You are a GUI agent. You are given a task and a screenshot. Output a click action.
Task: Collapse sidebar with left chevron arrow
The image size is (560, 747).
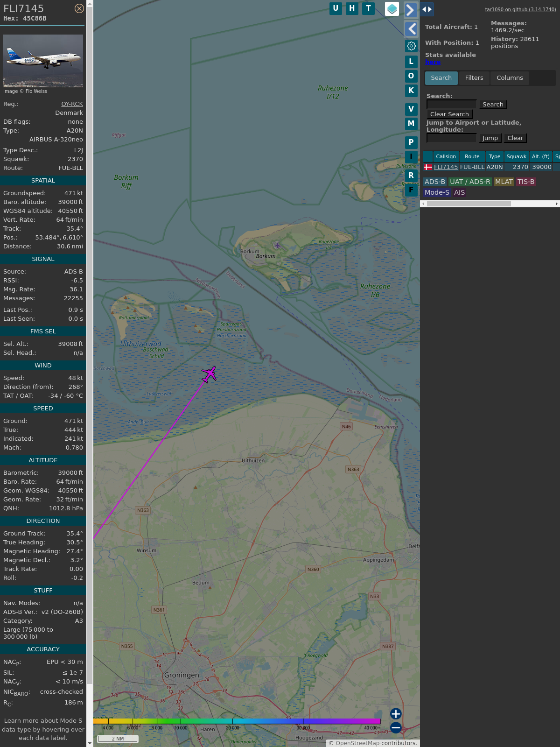pyautogui.click(x=411, y=29)
